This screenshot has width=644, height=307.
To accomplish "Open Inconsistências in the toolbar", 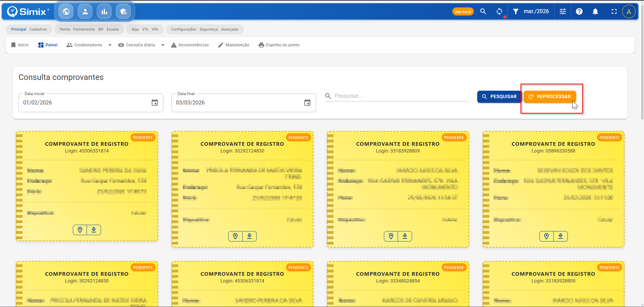I will [x=190, y=45].
